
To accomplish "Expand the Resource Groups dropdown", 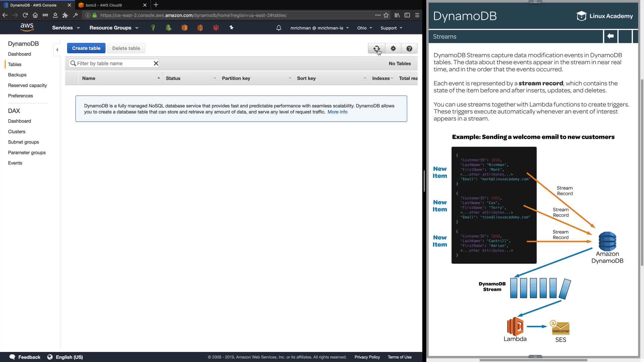I will click(114, 28).
